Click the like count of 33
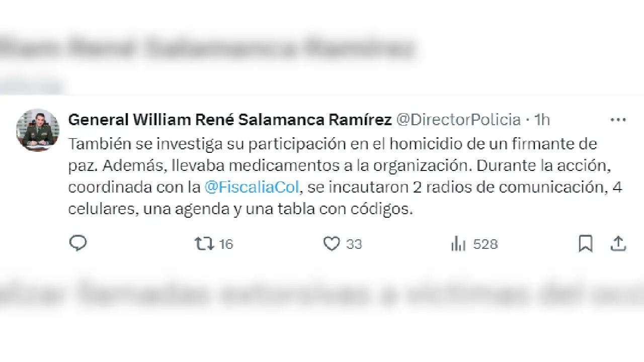The image size is (644, 362). point(354,244)
